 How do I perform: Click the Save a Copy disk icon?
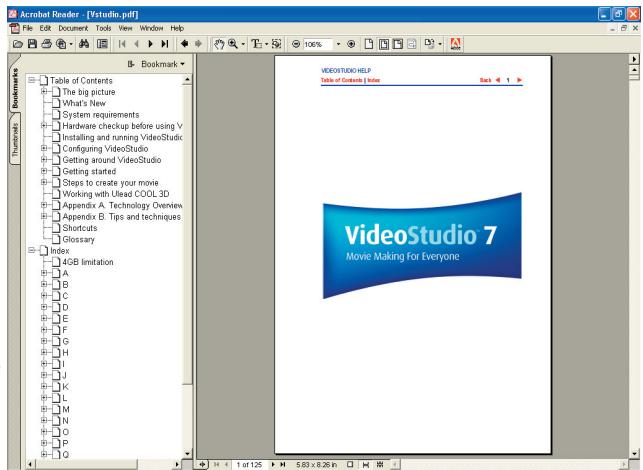[32, 44]
